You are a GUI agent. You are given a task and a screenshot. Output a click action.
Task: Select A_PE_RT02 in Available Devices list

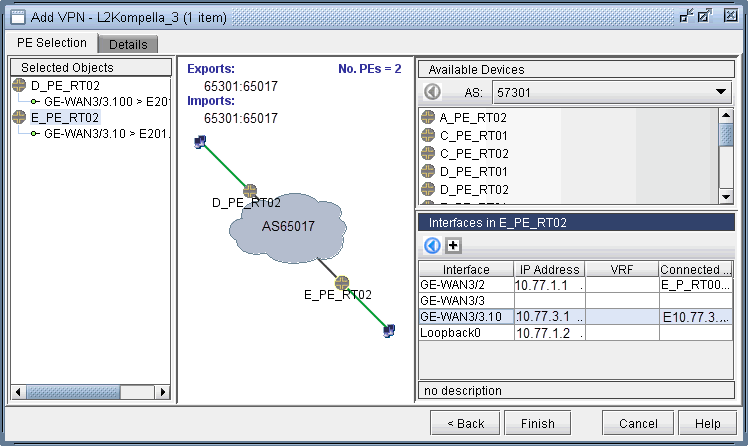point(473,117)
